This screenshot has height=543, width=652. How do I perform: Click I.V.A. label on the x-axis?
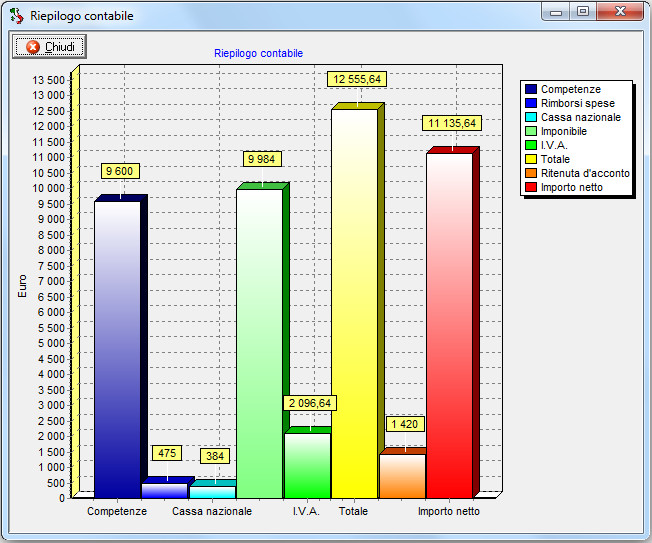306,511
